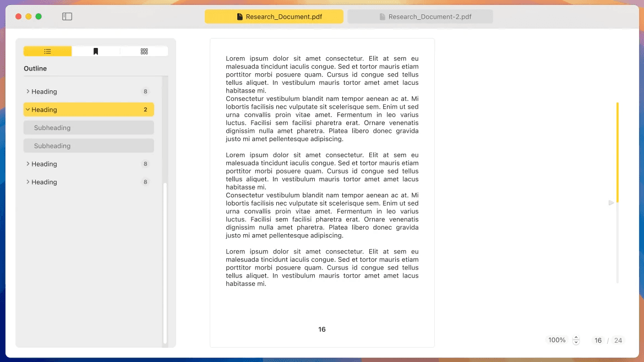The image size is (644, 362).
Task: Click the gray page position arrow marker
Action: (x=611, y=203)
